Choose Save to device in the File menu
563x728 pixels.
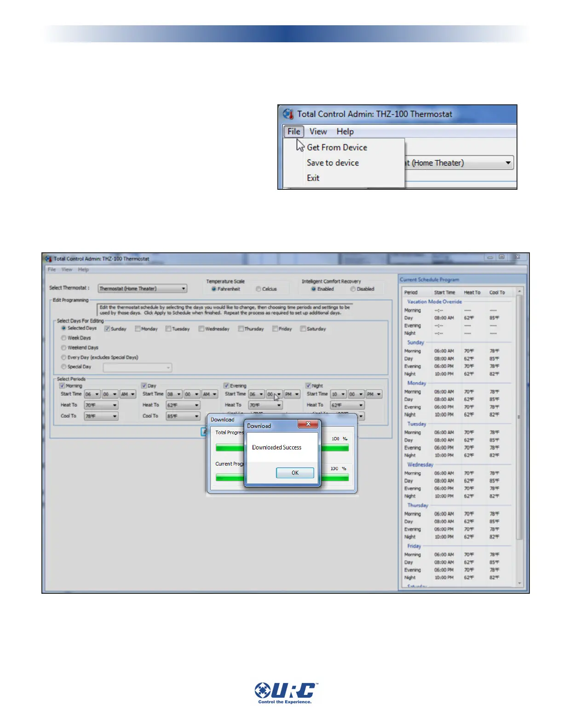333,163
